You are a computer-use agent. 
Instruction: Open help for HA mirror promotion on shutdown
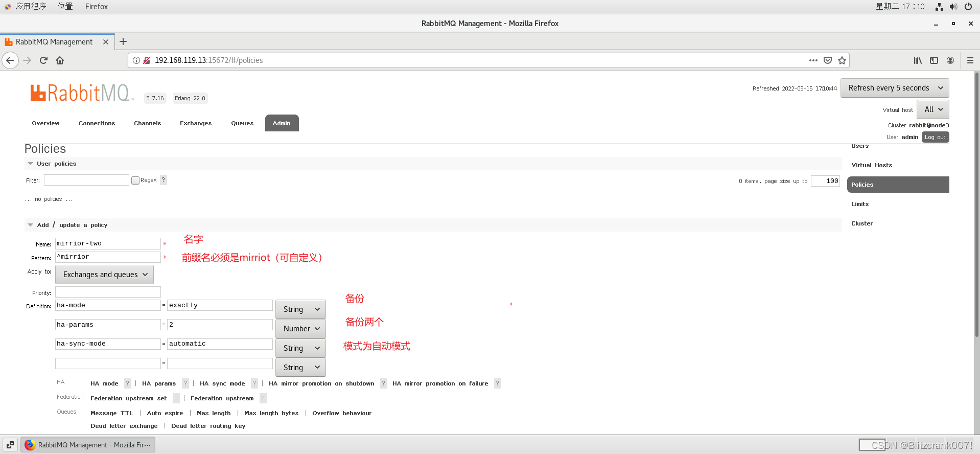[384, 383]
